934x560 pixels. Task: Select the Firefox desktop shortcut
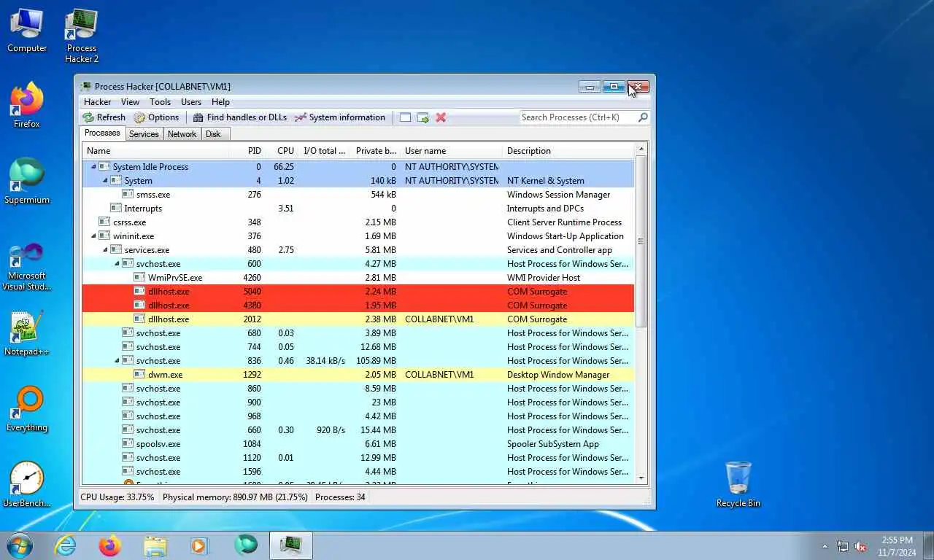click(27, 106)
